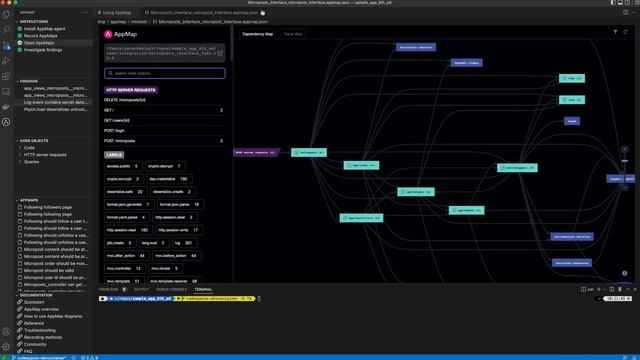Viewport: 640px width, 360px height.
Task: Zoom in with the map plus button
Action: [x=624, y=149]
